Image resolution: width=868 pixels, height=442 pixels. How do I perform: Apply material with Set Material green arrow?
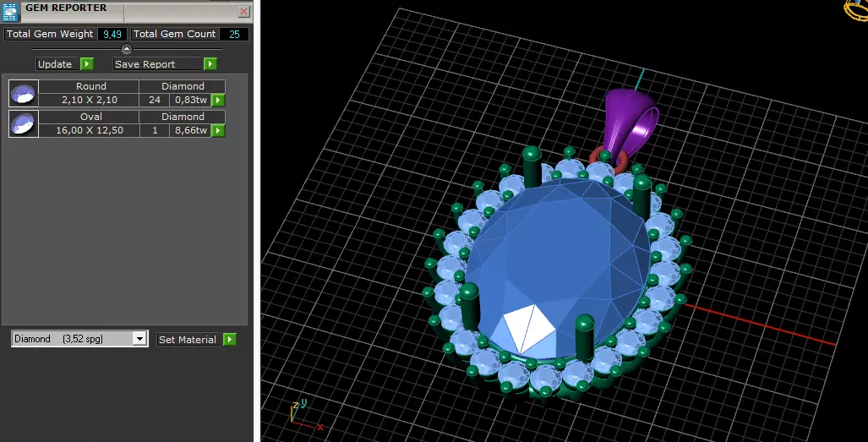click(x=230, y=340)
